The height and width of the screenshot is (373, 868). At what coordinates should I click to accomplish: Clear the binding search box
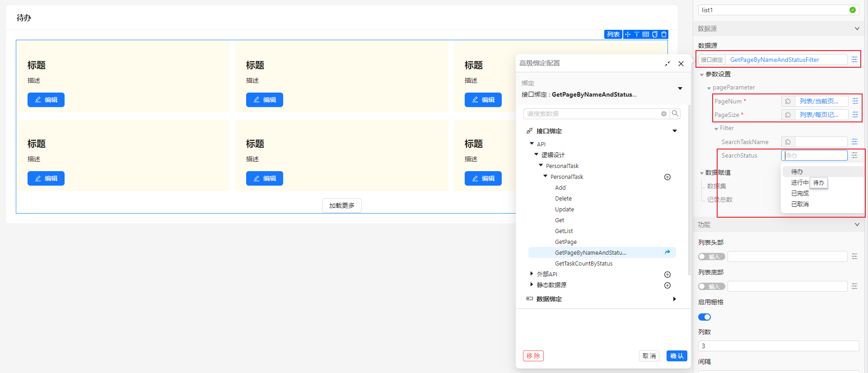(664, 114)
